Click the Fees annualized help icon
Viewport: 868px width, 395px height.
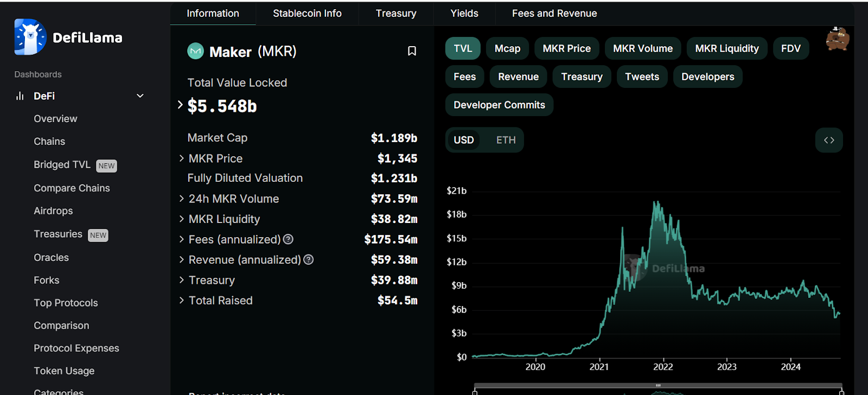[289, 239]
